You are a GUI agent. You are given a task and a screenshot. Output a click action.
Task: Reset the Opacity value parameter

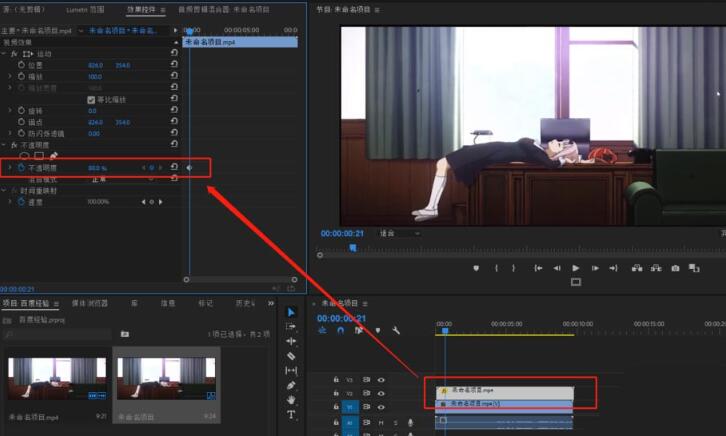pyautogui.click(x=174, y=167)
